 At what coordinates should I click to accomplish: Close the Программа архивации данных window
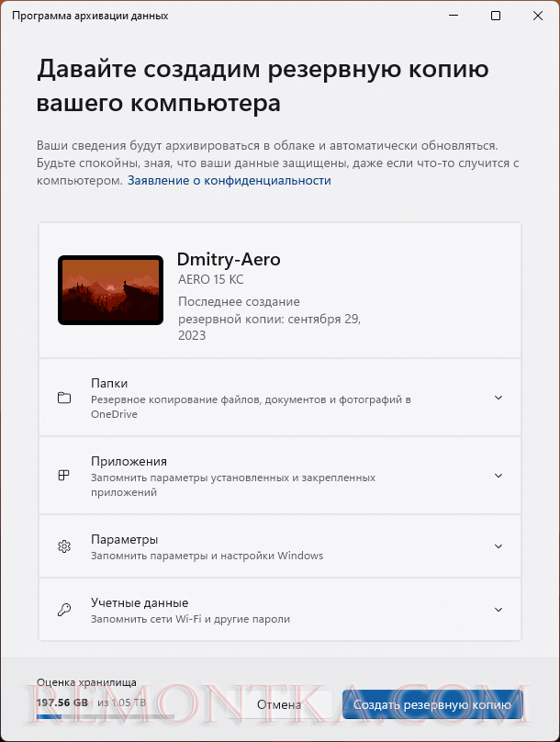point(538,16)
